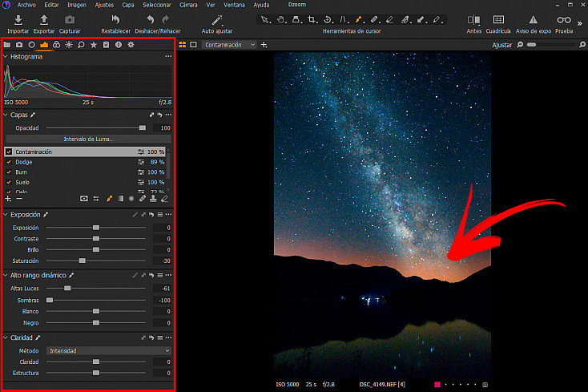Screen dimensions: 588x392
Task: Open the Imagen menu
Action: (76, 5)
